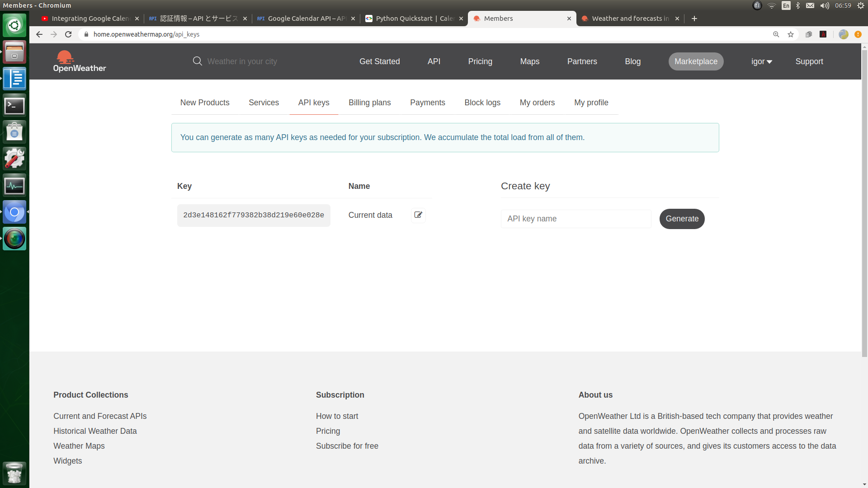Image resolution: width=868 pixels, height=488 pixels.
Task: Open the volume indicator in system tray
Action: tap(825, 5)
